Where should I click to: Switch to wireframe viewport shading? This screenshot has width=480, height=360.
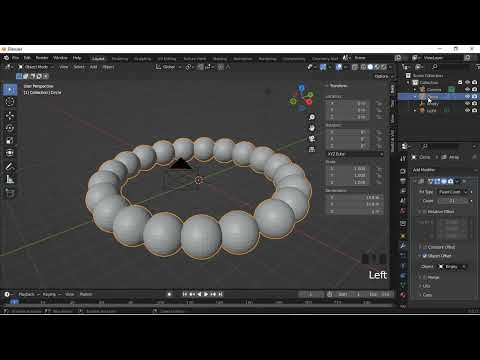[363, 67]
